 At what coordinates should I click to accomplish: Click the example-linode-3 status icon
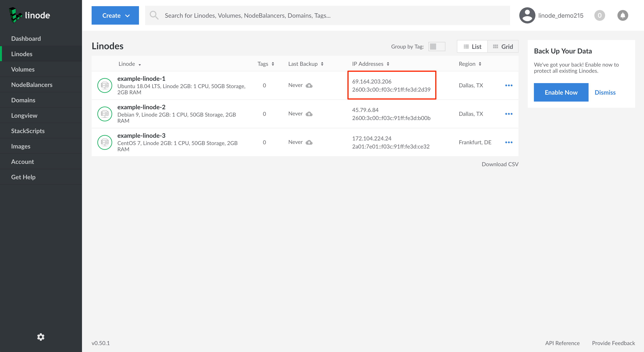click(105, 142)
